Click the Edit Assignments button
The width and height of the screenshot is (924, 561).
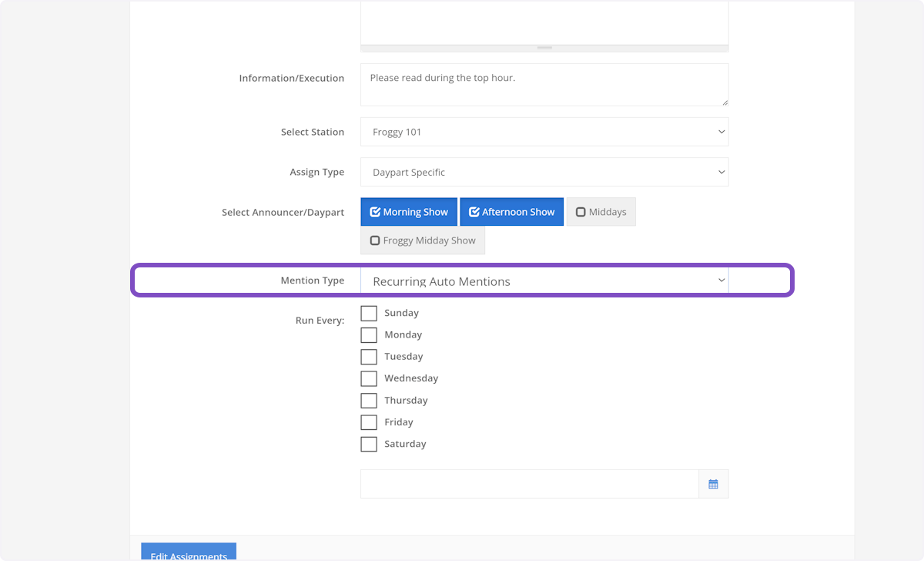189,553
